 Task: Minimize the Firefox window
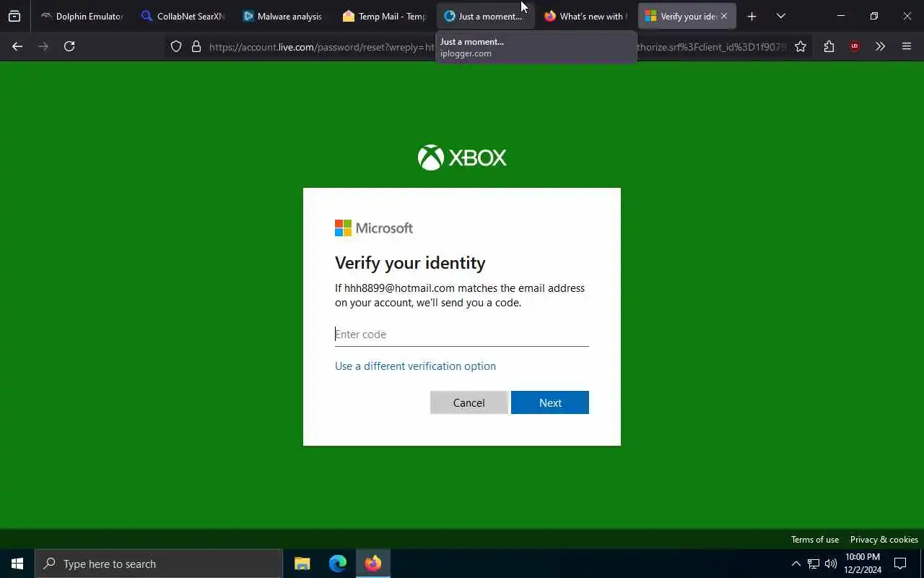(841, 16)
